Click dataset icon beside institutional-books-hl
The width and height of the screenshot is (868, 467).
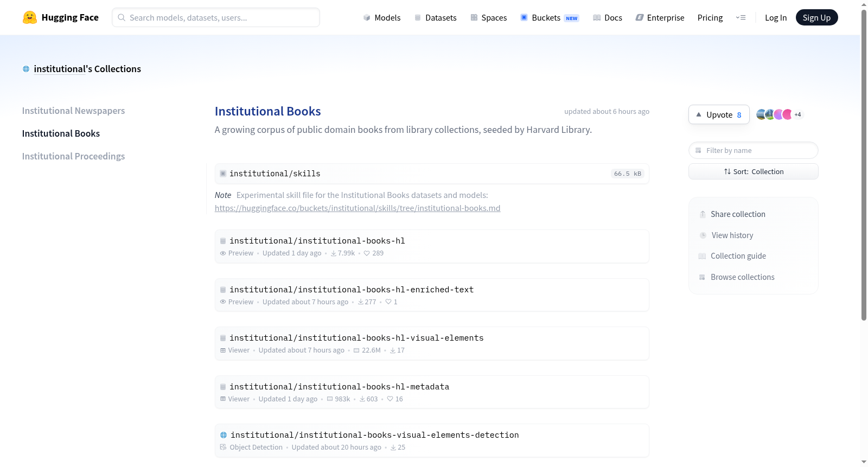pos(223,241)
